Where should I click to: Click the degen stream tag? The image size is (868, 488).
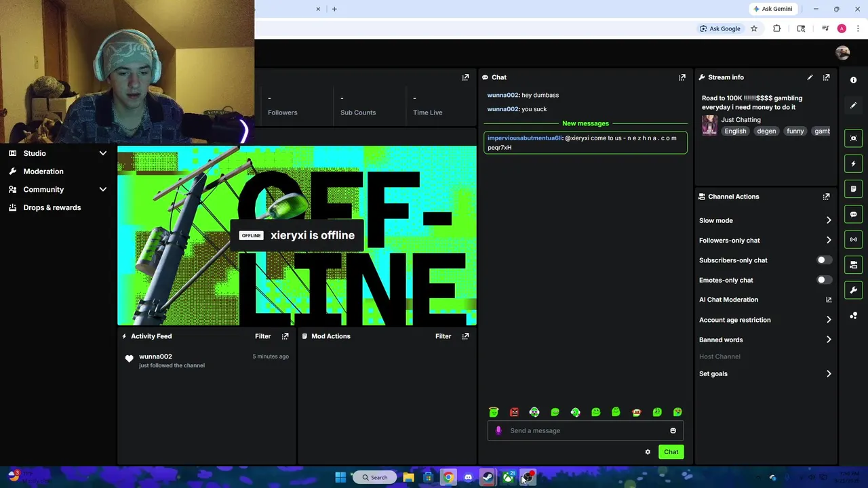click(766, 131)
